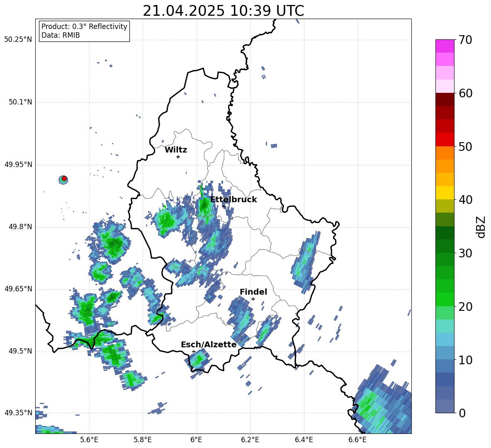Click the red radar site marker dot
This screenshot has width=491, height=448.
click(64, 179)
